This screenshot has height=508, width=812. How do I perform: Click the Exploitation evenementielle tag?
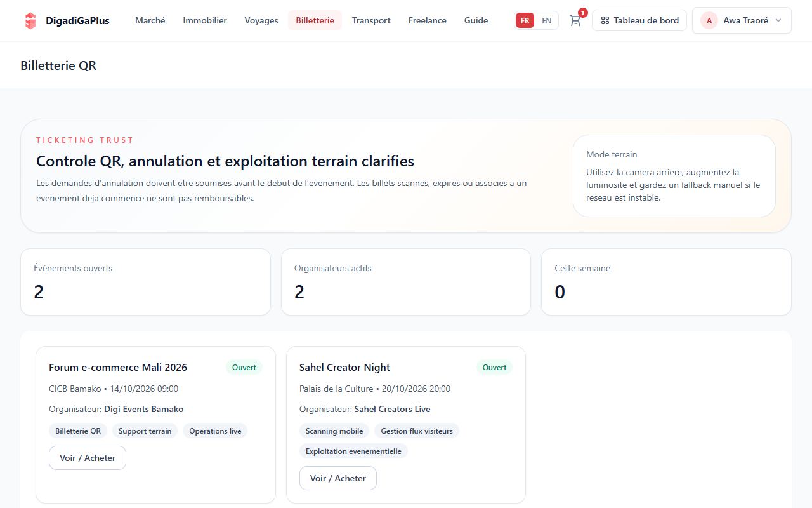coord(353,451)
